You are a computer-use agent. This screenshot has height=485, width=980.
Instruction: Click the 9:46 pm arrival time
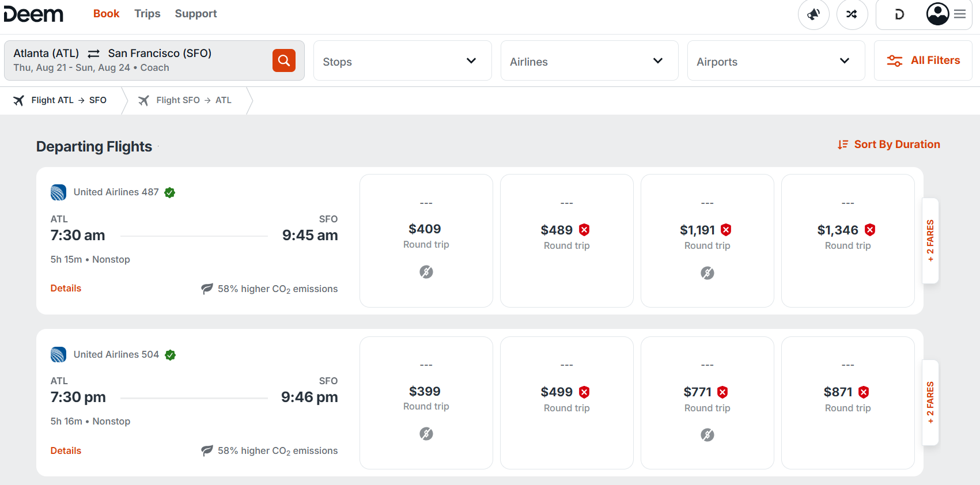[x=309, y=397]
